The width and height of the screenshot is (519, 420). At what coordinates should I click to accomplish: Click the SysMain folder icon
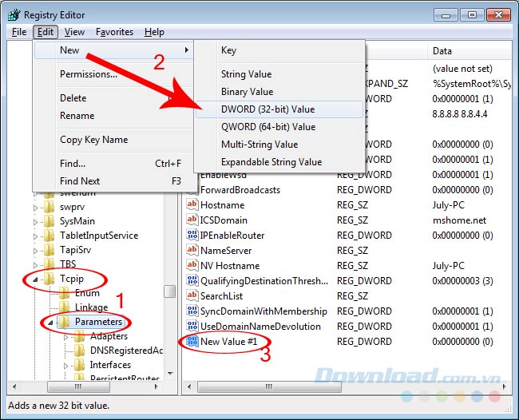pyautogui.click(x=50, y=221)
